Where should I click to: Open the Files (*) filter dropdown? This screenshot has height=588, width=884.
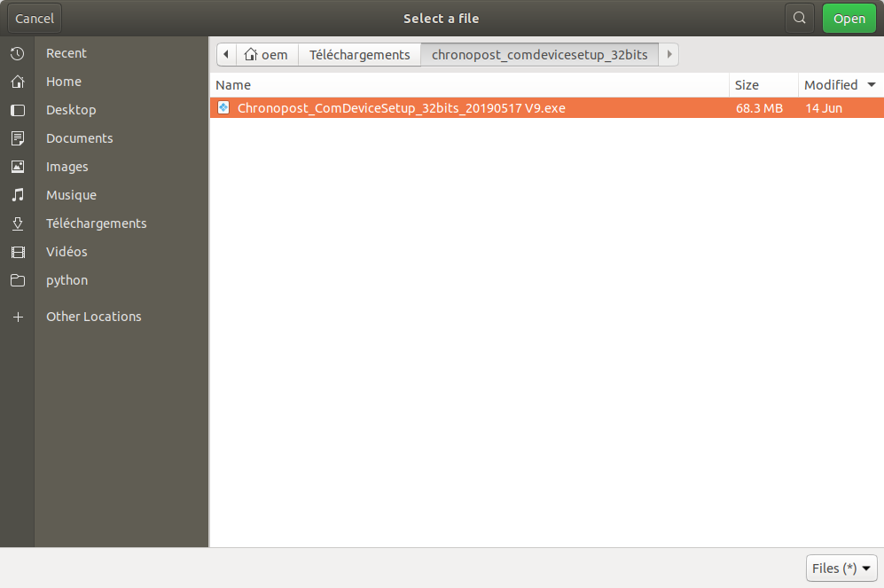(842, 568)
